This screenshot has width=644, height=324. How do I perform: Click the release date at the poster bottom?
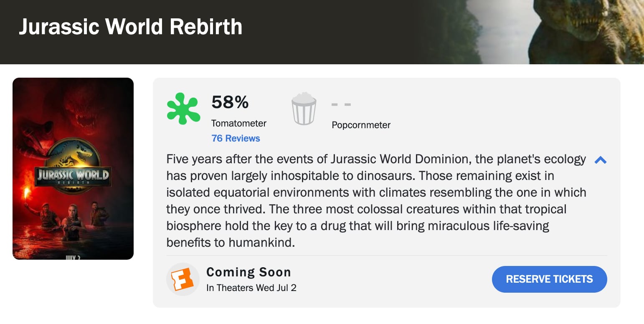73,257
